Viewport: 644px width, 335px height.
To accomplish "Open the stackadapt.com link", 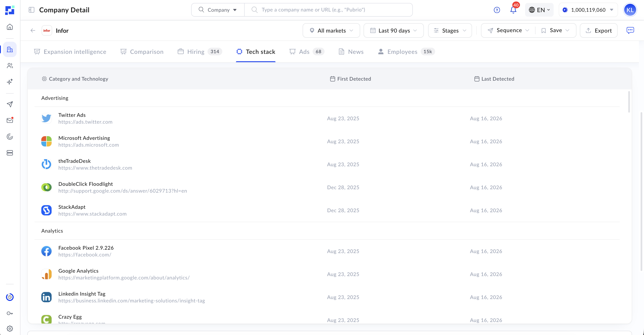I will [x=92, y=214].
